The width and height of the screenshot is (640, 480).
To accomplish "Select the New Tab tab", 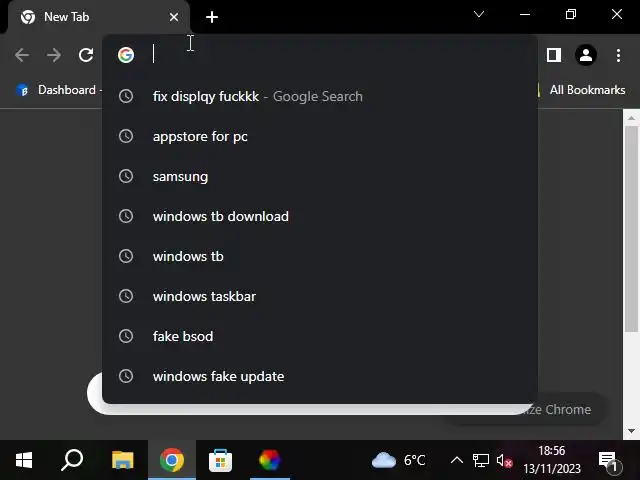I will click(98, 17).
